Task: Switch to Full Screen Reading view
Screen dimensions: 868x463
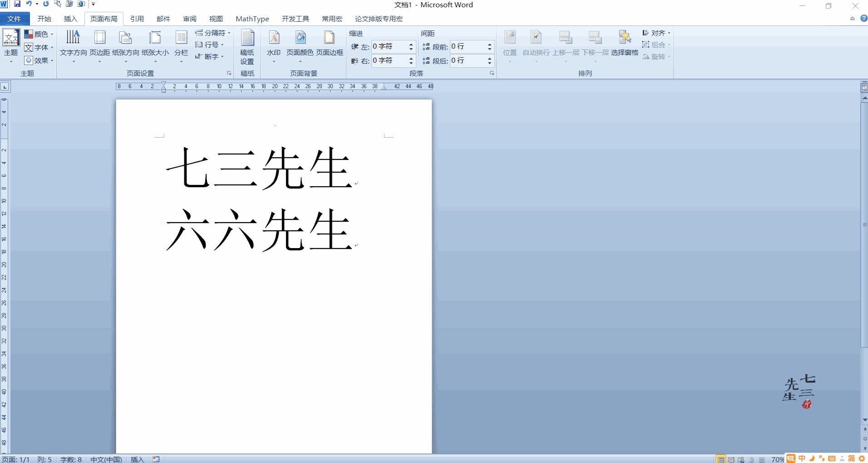Action: (x=731, y=459)
